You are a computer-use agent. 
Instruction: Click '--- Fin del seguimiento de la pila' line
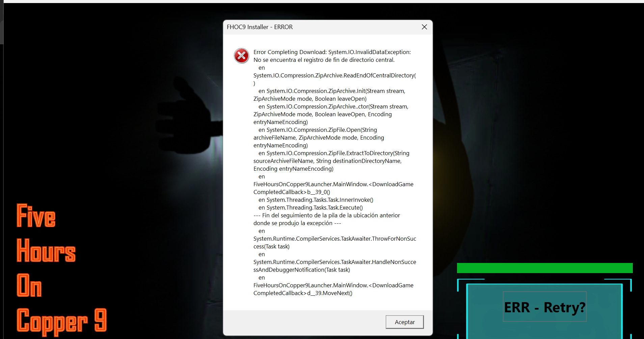(327, 215)
